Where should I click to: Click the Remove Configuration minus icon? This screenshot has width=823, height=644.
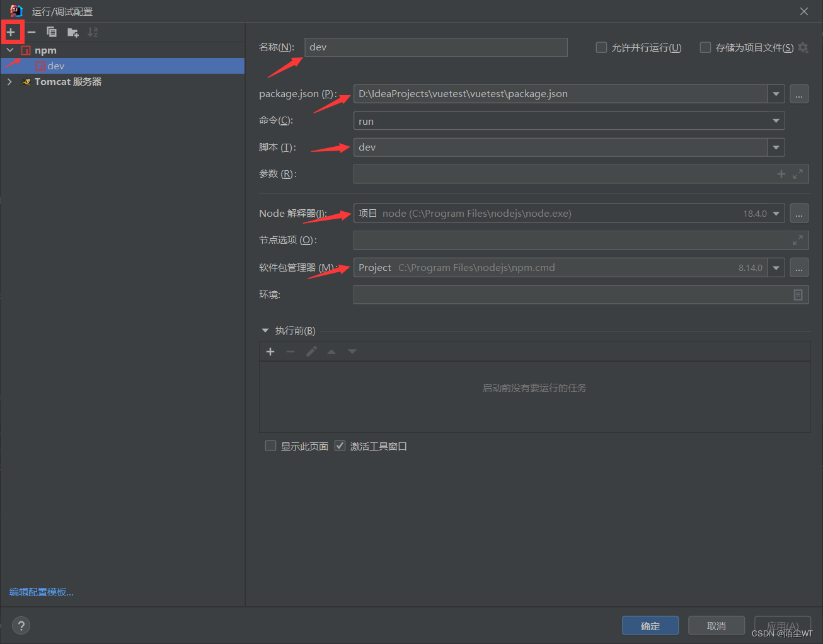(32, 32)
